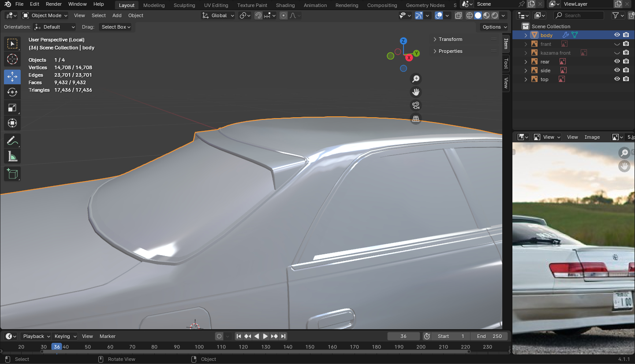Open the Playback dropdown in timeline
The image size is (635, 364).
click(36, 336)
